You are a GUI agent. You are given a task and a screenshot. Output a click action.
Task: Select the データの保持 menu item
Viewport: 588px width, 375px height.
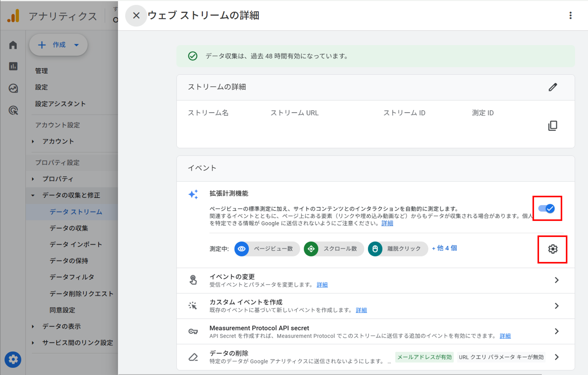(x=69, y=261)
